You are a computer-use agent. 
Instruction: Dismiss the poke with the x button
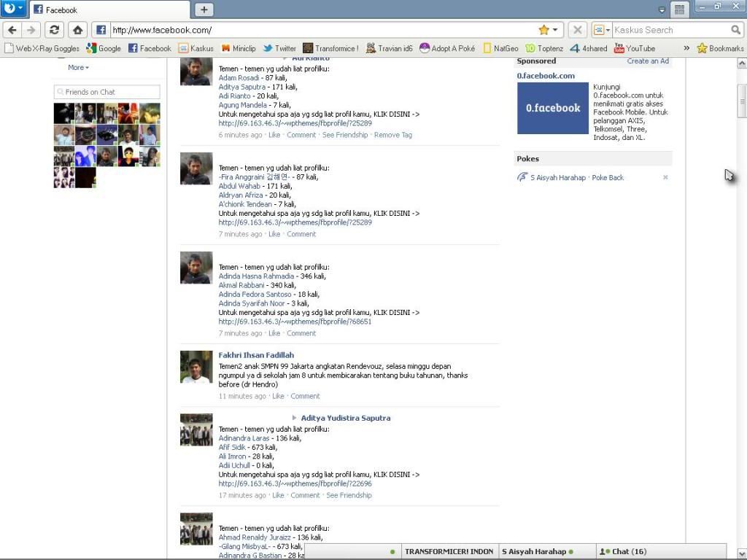665,177
